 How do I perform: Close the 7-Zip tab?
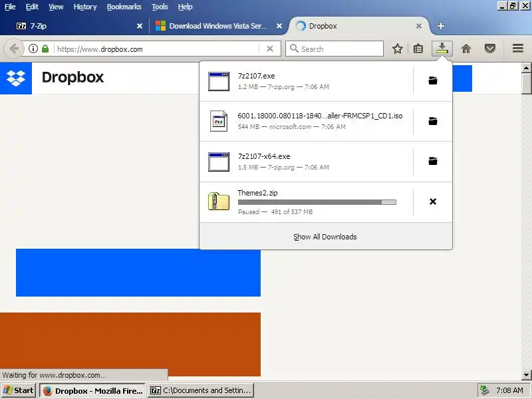[140, 26]
